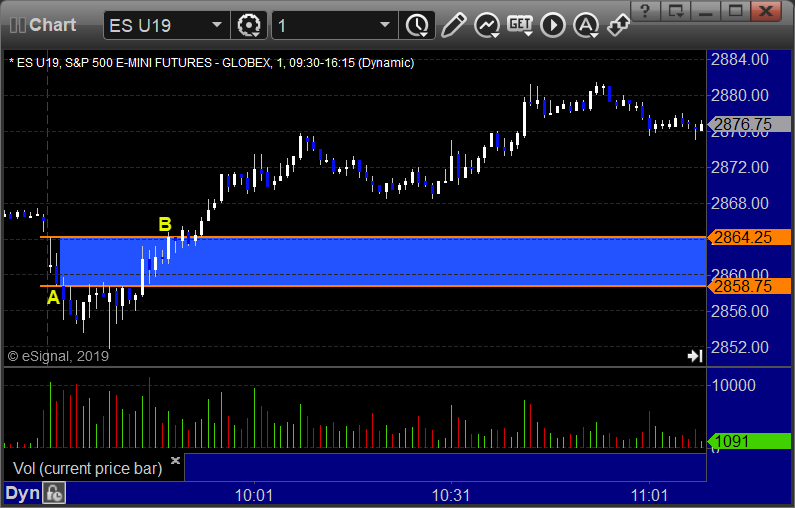The image size is (795, 508).
Task: Close the Chart window
Action: point(766,11)
